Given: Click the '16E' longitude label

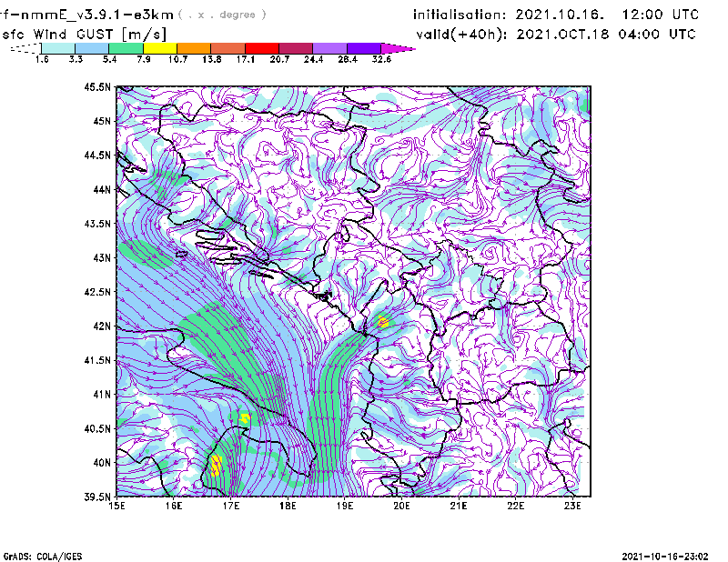Looking at the screenshot, I should coord(174,506).
